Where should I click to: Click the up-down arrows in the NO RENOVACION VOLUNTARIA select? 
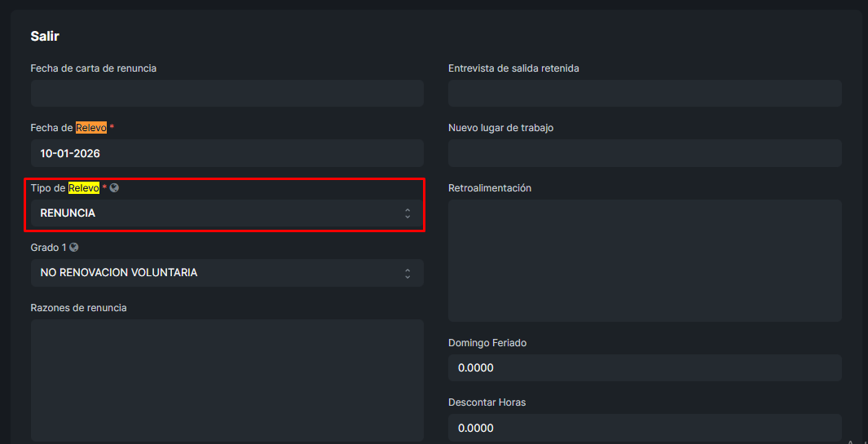pyautogui.click(x=408, y=273)
